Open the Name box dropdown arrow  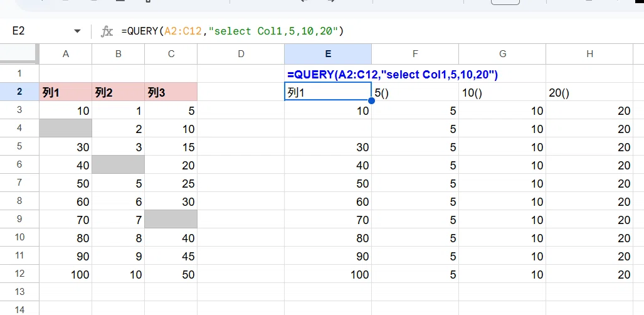click(x=77, y=31)
